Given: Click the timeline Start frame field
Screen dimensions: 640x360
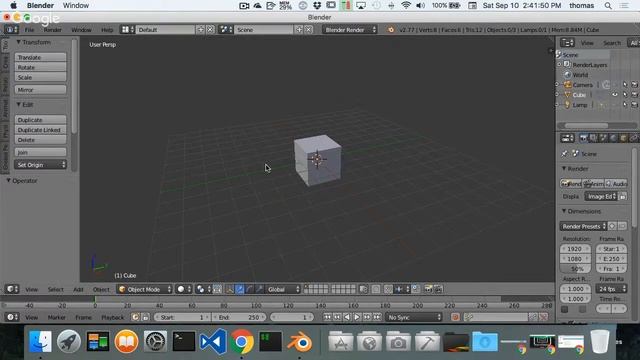Looking at the screenshot, I should [182, 317].
